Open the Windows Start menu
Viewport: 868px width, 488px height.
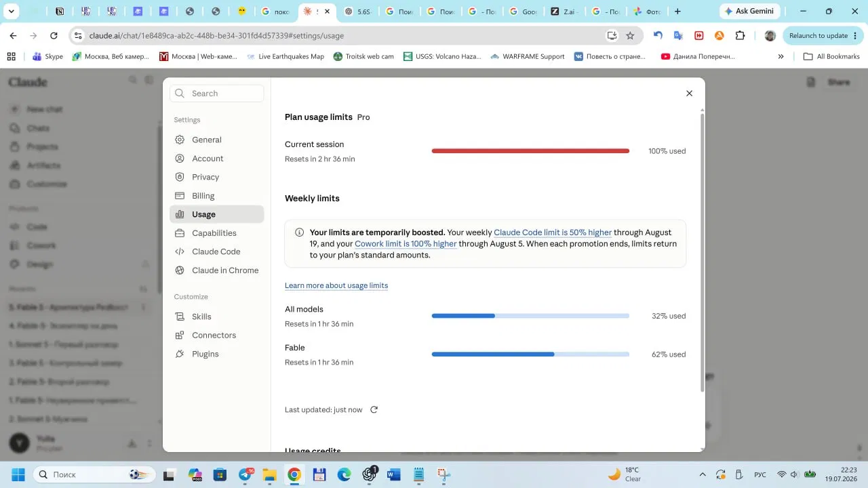[x=18, y=474]
